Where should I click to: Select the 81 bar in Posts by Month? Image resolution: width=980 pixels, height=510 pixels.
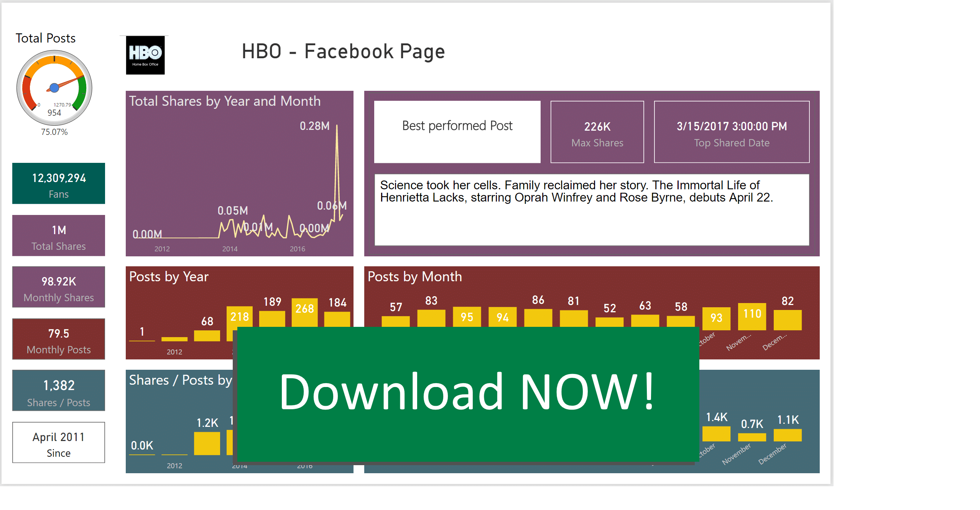(574, 318)
